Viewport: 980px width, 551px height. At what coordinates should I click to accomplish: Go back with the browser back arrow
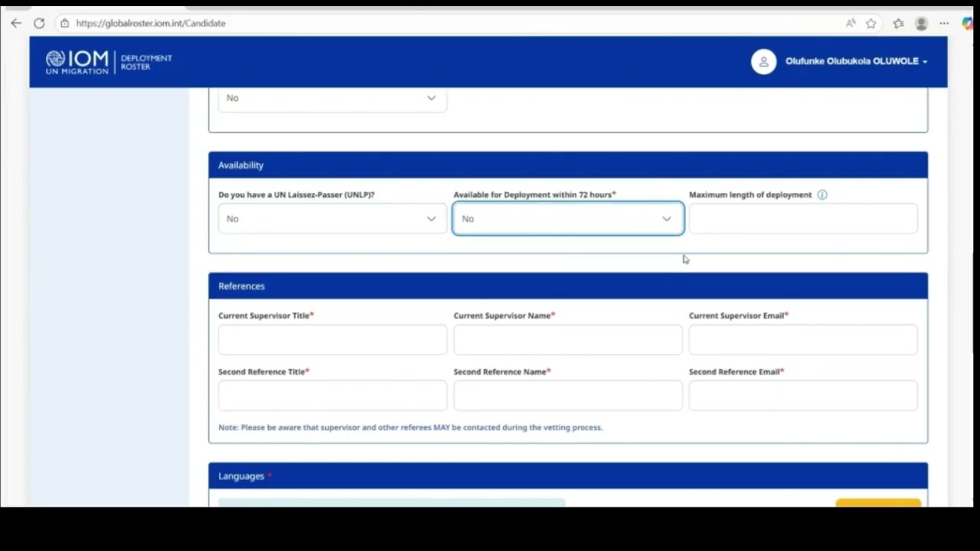pos(16,23)
